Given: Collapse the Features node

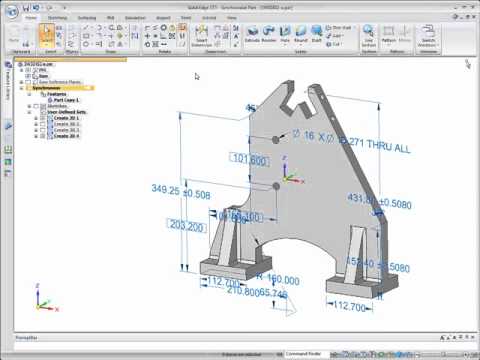Looking at the screenshot, I should (29, 94).
